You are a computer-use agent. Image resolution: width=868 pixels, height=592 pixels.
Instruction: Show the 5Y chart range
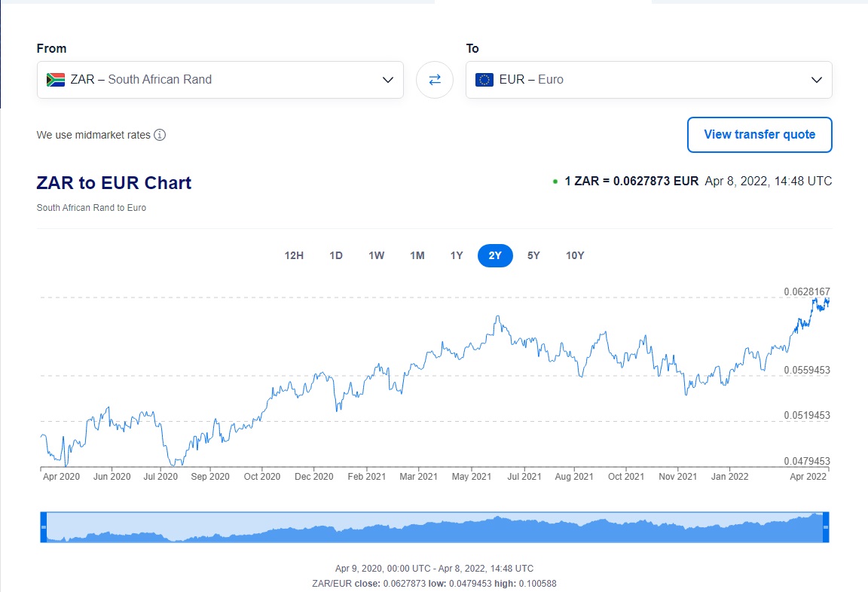(x=533, y=255)
